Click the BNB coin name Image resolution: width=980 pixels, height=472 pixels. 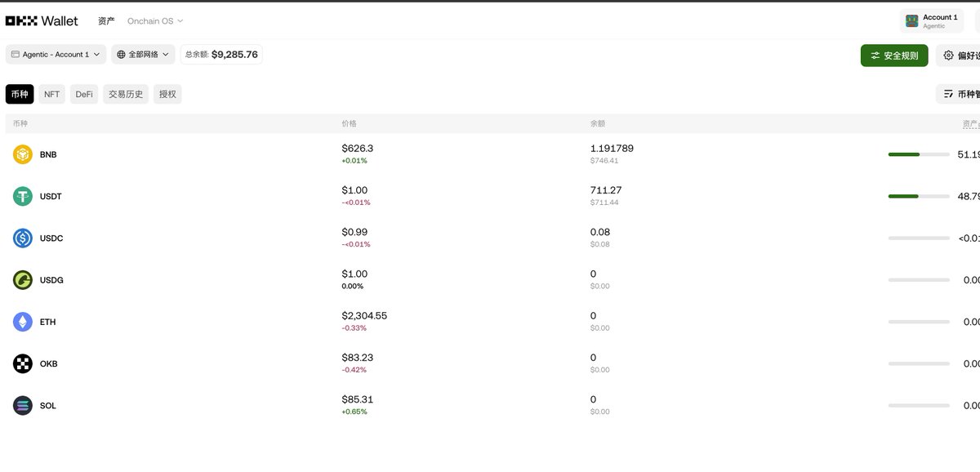tap(48, 154)
